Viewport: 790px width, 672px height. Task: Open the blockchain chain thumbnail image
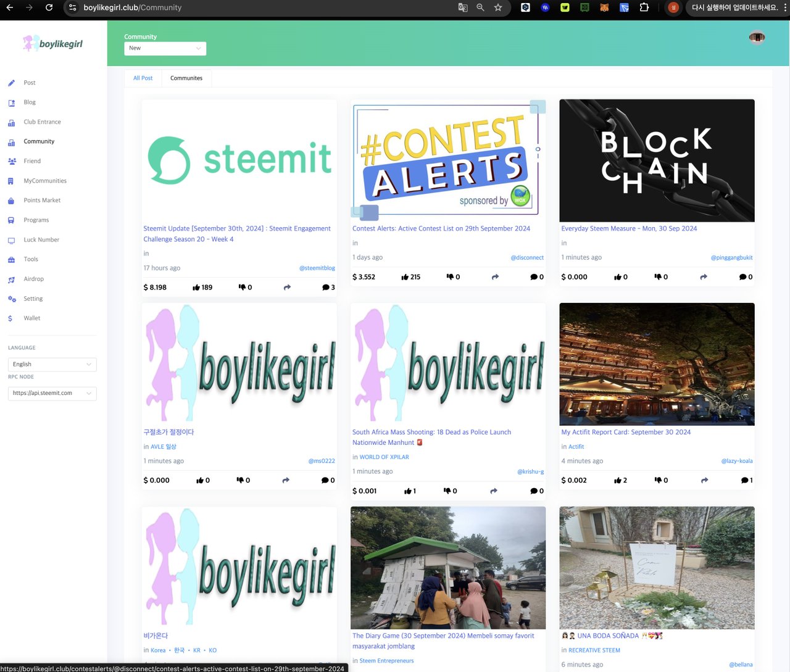(657, 160)
